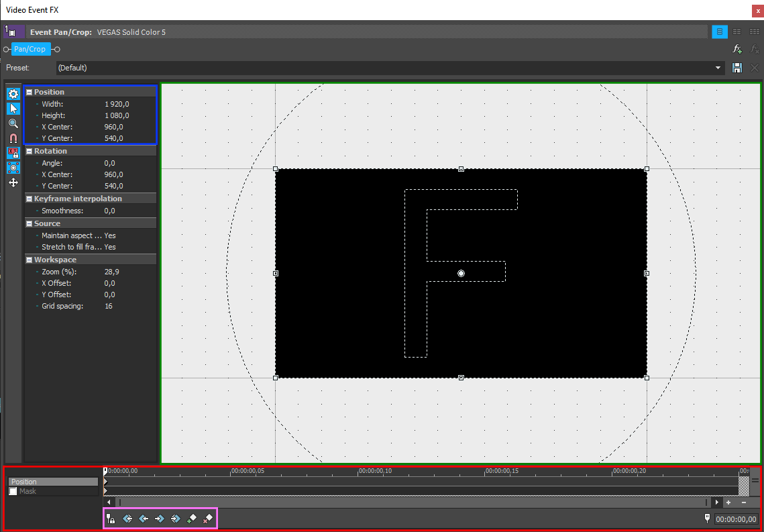Image resolution: width=764 pixels, height=532 pixels.
Task: Collapse the Position property group
Action: (x=30, y=92)
